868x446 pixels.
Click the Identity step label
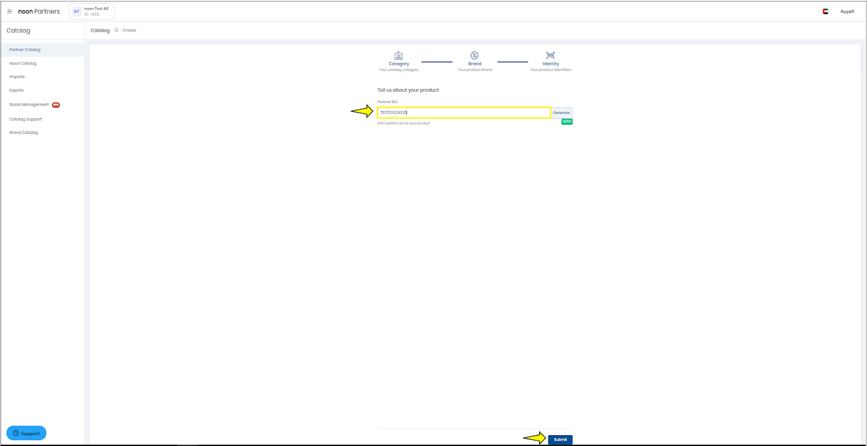pos(551,64)
